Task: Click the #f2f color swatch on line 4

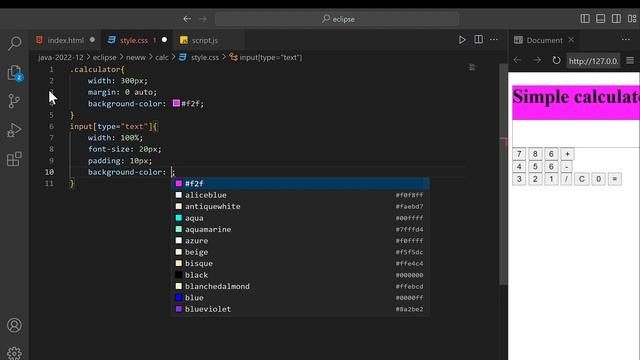Action: 176,103
